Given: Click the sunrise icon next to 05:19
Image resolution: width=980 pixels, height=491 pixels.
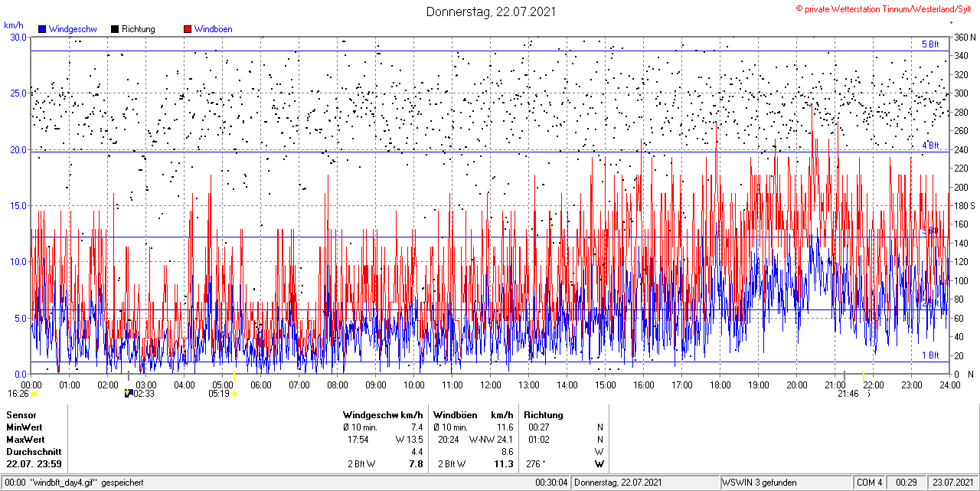Looking at the screenshot, I should pyautogui.click(x=235, y=394).
